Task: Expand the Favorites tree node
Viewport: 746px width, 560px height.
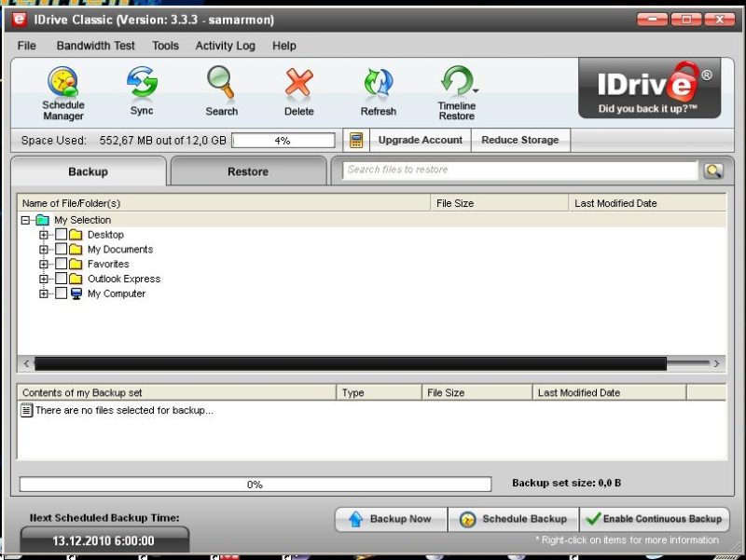Action: 44,265
